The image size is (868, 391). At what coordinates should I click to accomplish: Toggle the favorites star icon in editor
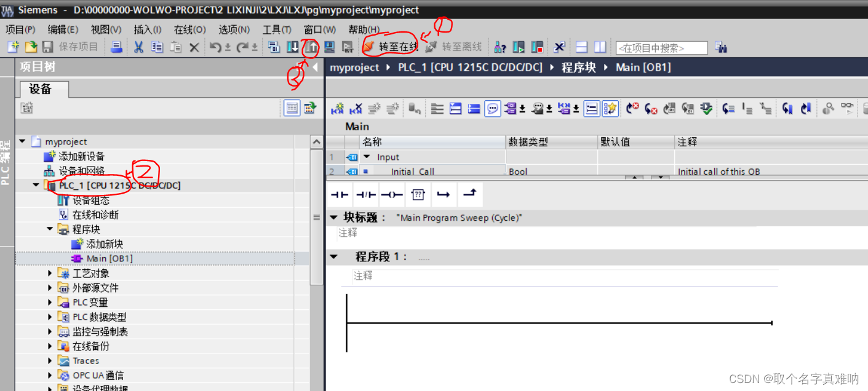tap(610, 109)
